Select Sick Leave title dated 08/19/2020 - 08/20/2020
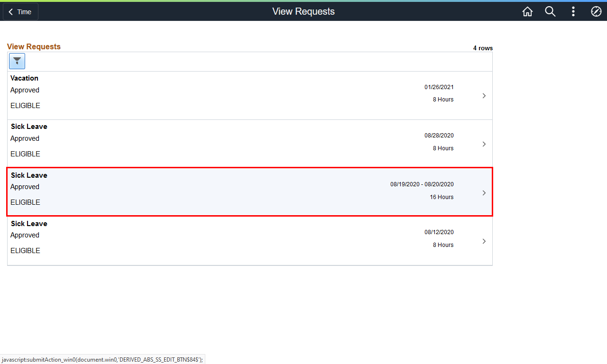 tap(29, 175)
